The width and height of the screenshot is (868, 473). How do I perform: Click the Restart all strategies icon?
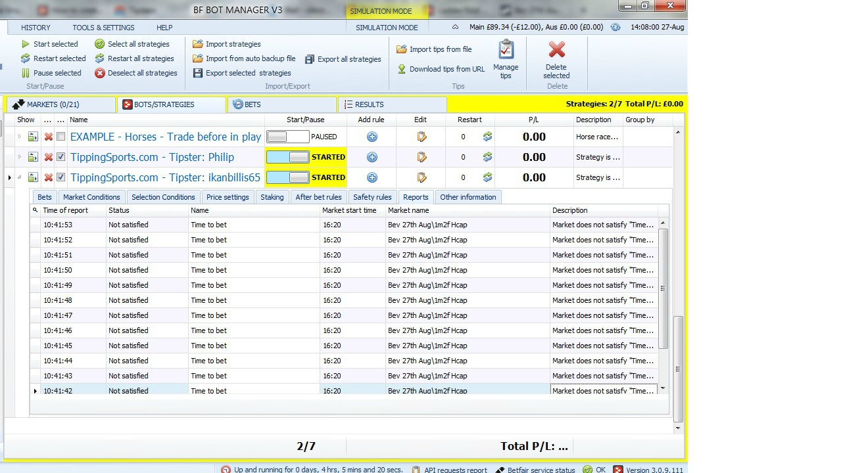coord(101,58)
